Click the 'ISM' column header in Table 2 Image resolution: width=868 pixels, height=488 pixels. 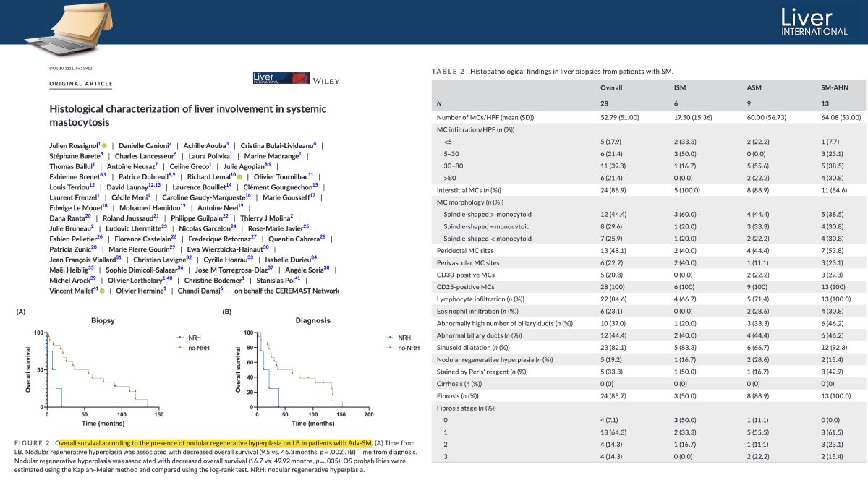680,87
